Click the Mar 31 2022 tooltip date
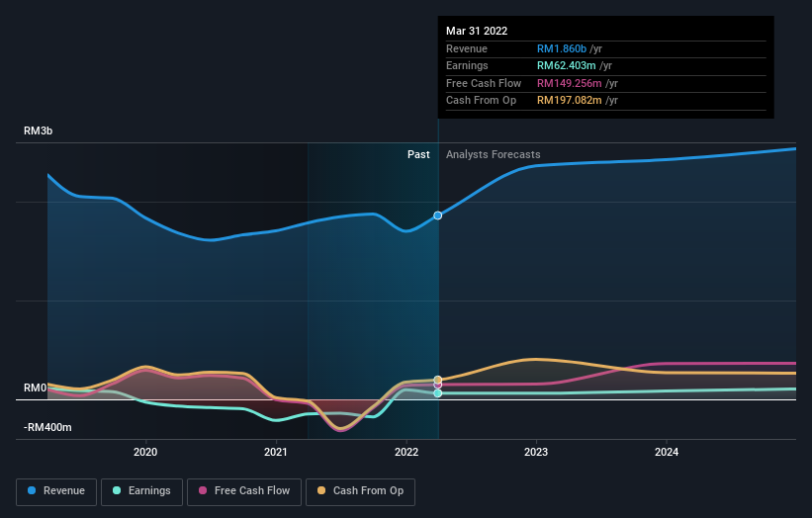Screen dimensions: 812x518 (x=477, y=31)
